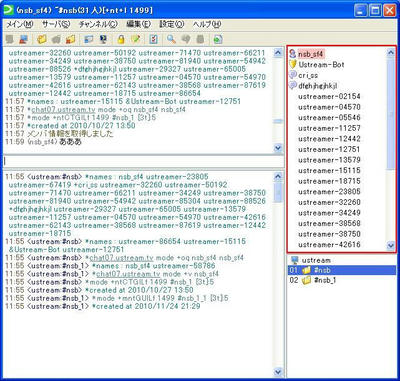The width and height of the screenshot is (400, 381).
Task: Click the grey icon right of magnifier
Action: point(185,39)
